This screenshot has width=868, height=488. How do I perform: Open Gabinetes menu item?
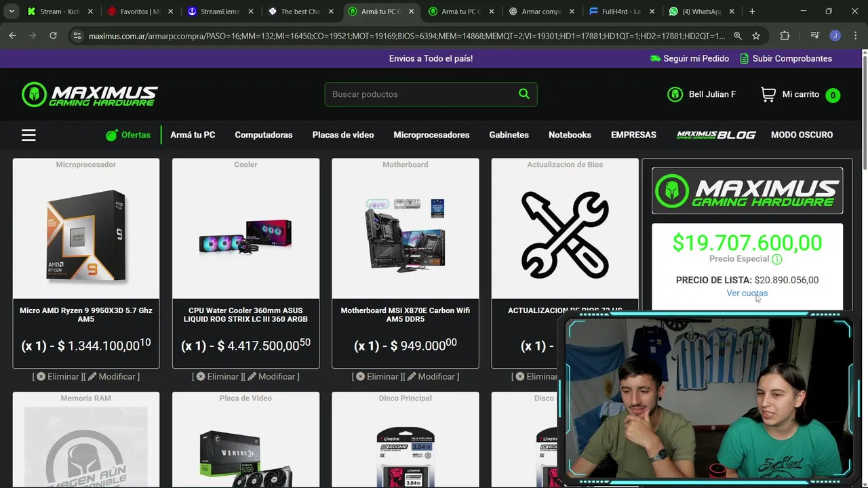pyautogui.click(x=509, y=135)
